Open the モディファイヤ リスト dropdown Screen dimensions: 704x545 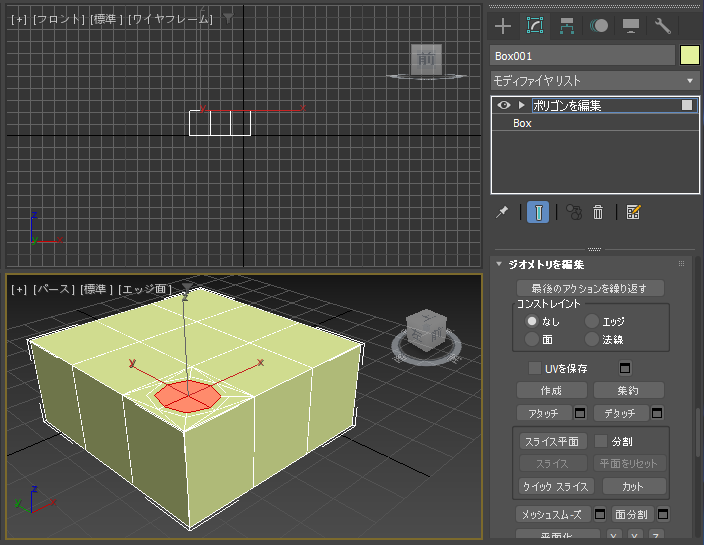pos(594,81)
